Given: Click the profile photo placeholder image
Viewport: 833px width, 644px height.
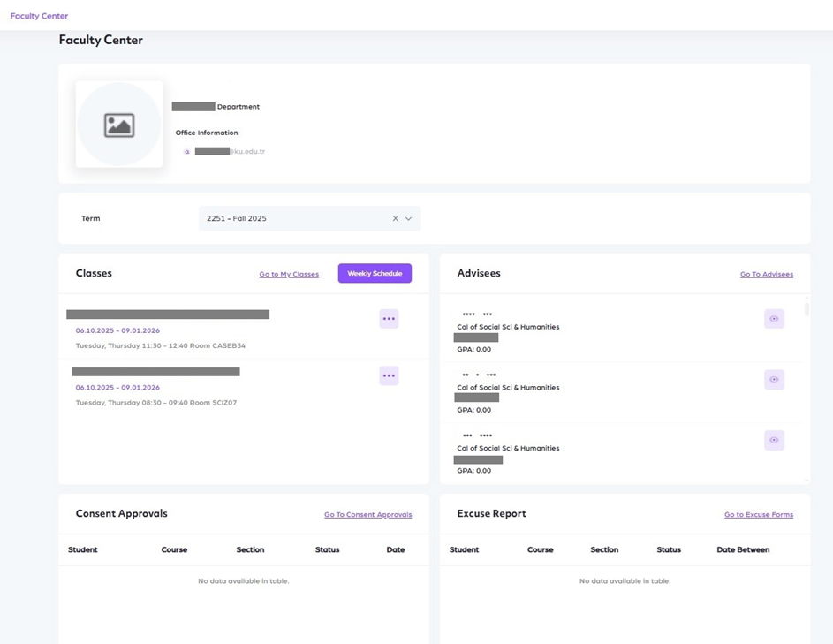Looking at the screenshot, I should coord(119,125).
